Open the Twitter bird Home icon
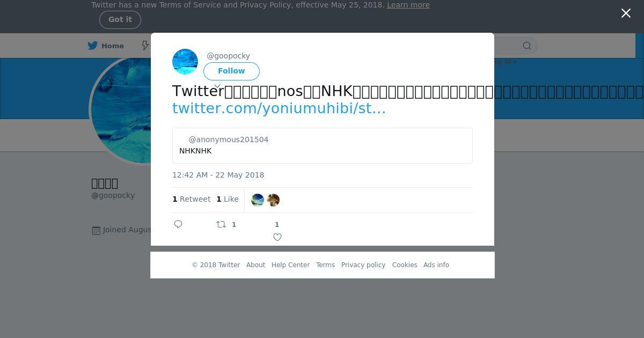The height and width of the screenshot is (338, 644). (x=93, y=46)
